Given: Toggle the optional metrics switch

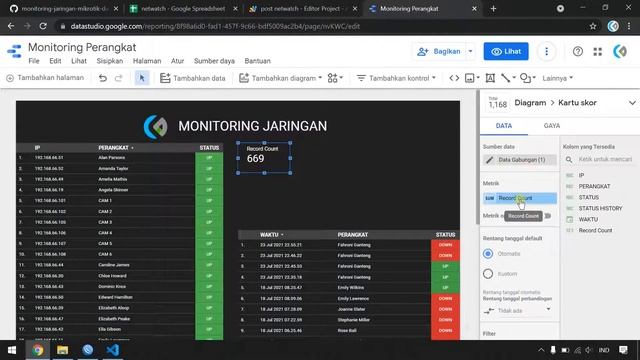Looking at the screenshot, I should [x=548, y=216].
